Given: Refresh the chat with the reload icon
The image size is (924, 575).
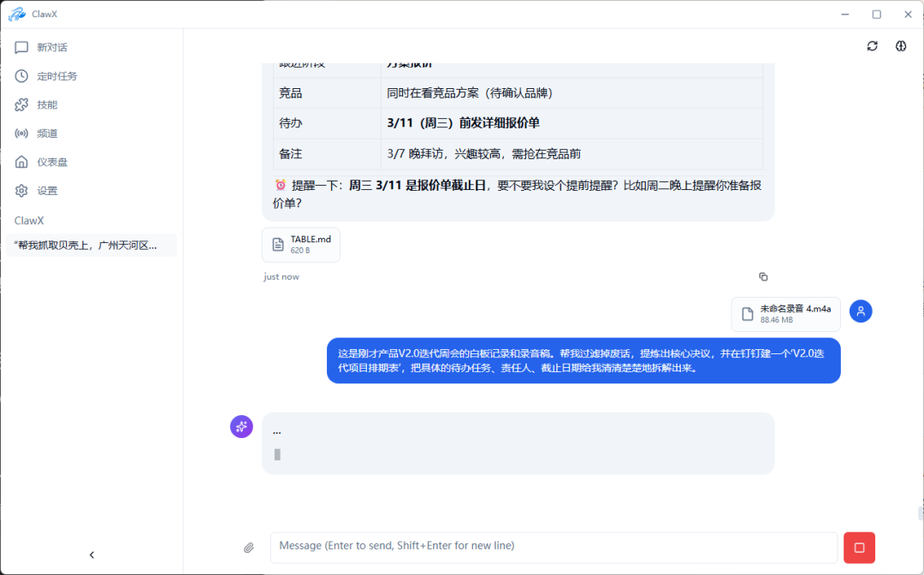Looking at the screenshot, I should 872,46.
